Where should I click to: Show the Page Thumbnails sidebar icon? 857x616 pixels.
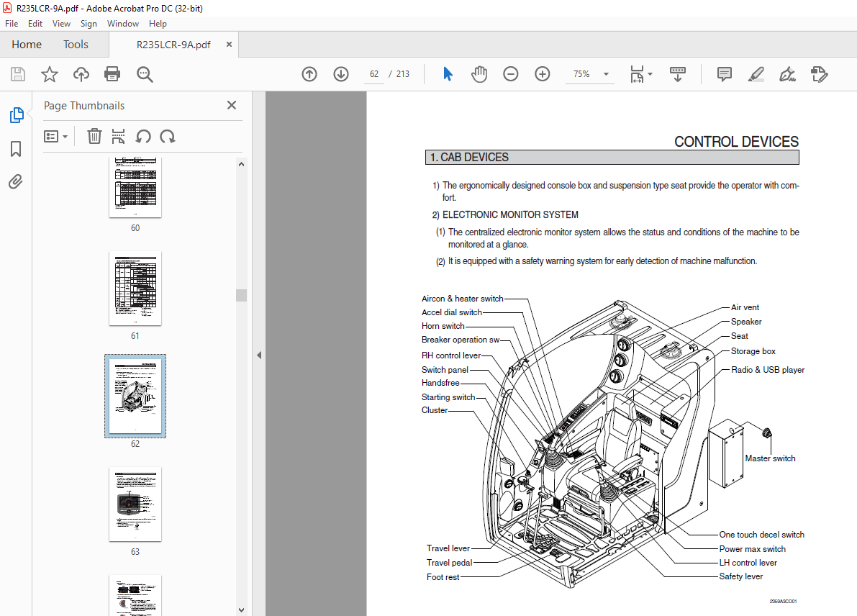point(17,115)
